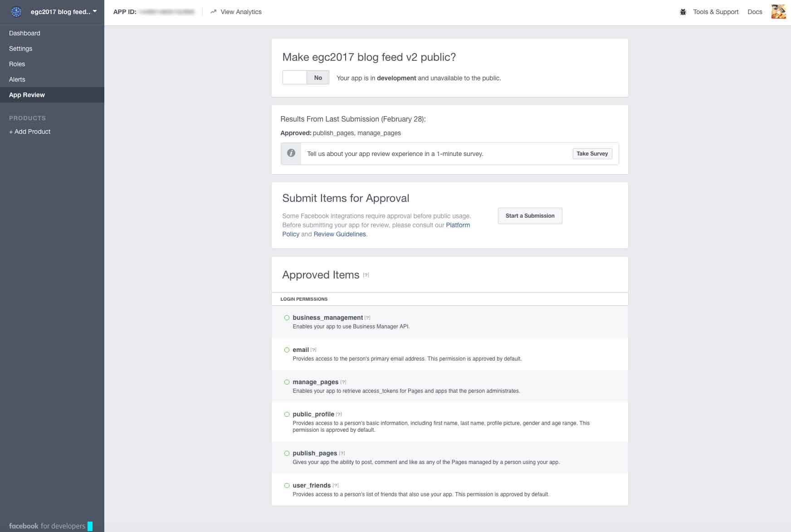This screenshot has height=532, width=791.
Task: Click the app logo icon beside egc2017 blog feed
Action: [16, 12]
